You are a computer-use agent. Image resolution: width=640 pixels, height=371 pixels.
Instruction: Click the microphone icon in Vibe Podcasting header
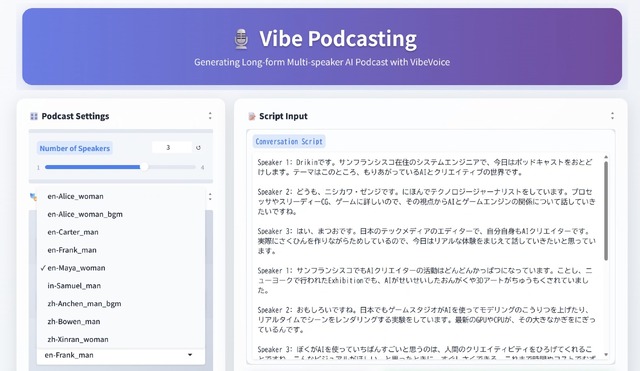(x=241, y=39)
